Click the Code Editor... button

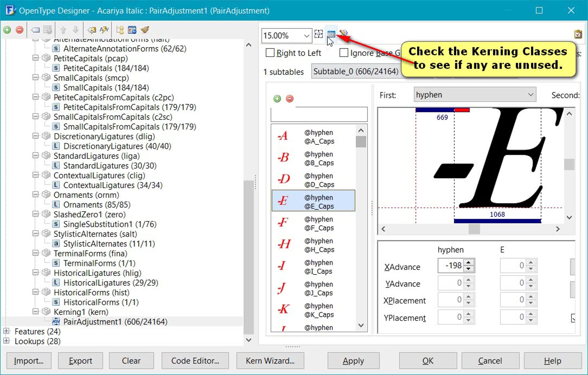coord(195,361)
